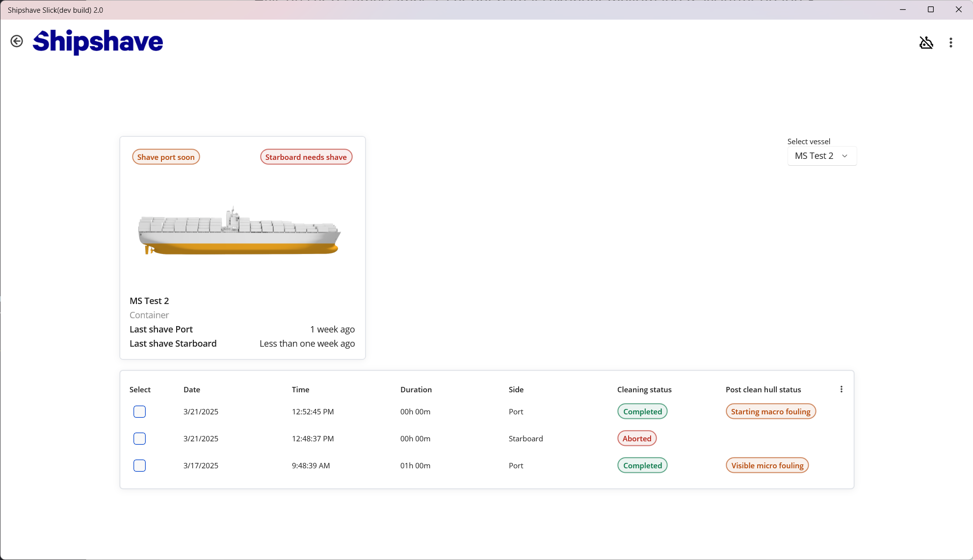Click the robot connection status icon
Viewport: 973px width, 560px height.
point(926,43)
